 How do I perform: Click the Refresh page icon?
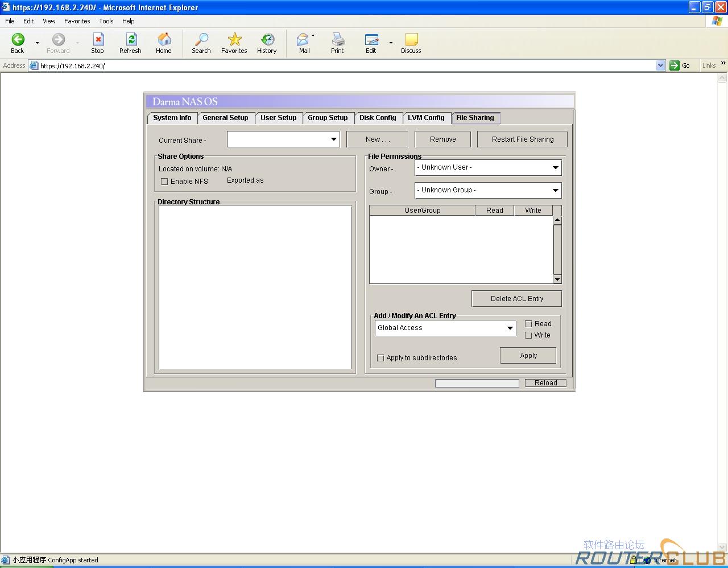pyautogui.click(x=131, y=39)
